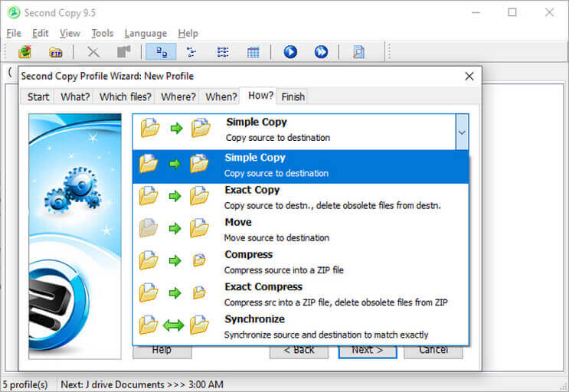Viewport: 569px width, 392px height.
Task: Click the grayed properties toolbar icon
Action: click(124, 52)
